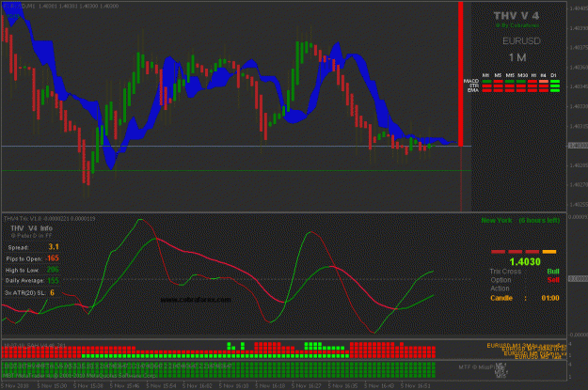Click the M15 column header in signal grid
This screenshot has width=588, height=390.
510,75
